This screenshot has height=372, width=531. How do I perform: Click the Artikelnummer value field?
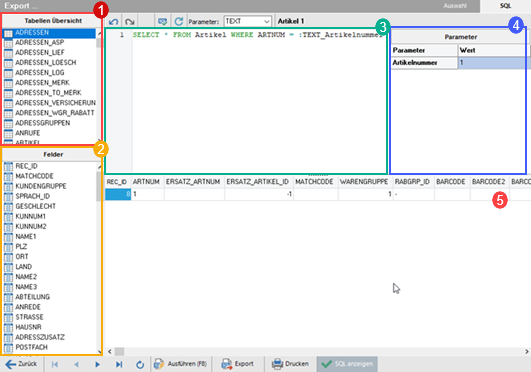[493, 63]
